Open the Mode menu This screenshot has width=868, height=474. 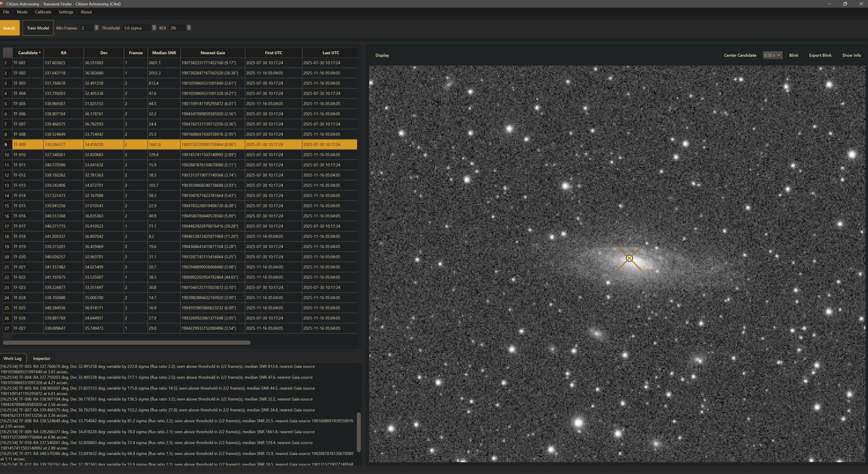22,12
